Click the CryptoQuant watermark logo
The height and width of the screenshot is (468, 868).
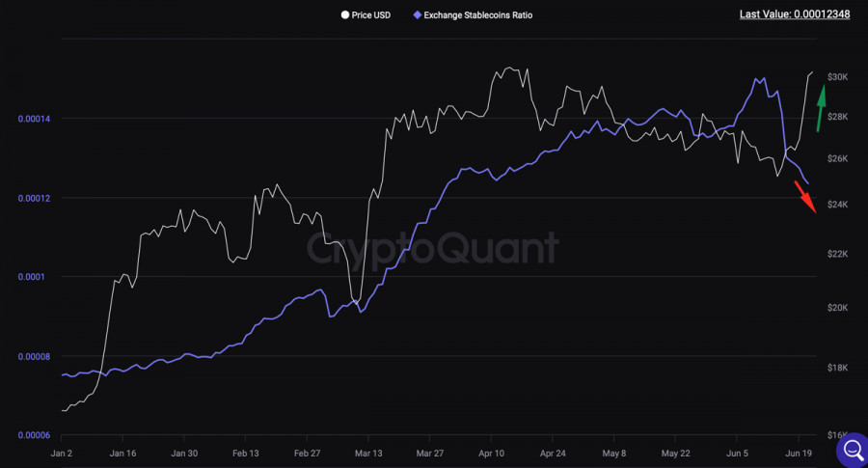click(x=432, y=248)
